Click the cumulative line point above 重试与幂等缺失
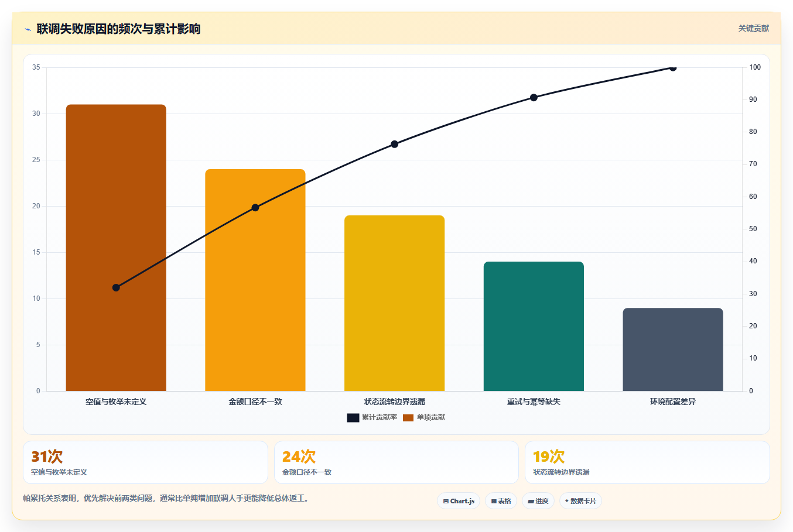 [x=534, y=98]
